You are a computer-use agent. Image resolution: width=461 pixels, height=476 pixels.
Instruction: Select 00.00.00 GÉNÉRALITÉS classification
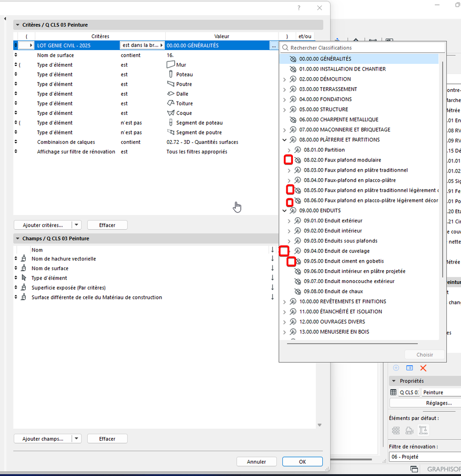tap(359, 59)
